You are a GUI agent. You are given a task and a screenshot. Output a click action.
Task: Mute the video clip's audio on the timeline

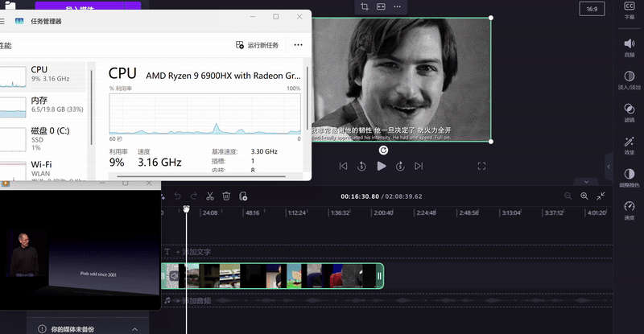tap(174, 276)
